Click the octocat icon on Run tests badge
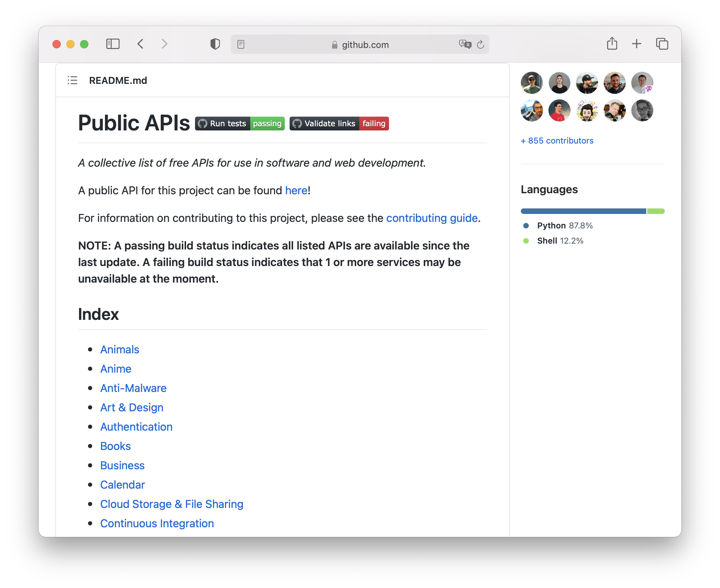This screenshot has height=588, width=720. click(x=203, y=123)
